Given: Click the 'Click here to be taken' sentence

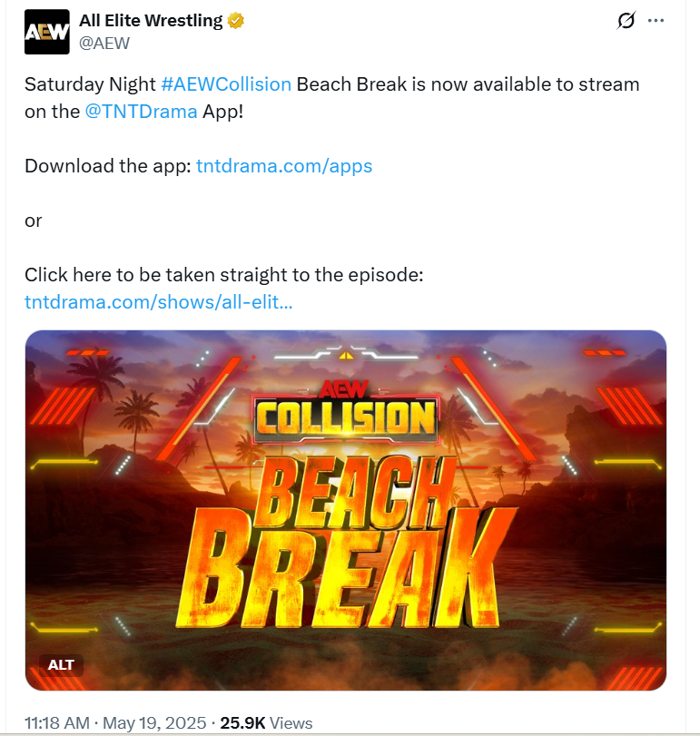Looking at the screenshot, I should [x=224, y=275].
